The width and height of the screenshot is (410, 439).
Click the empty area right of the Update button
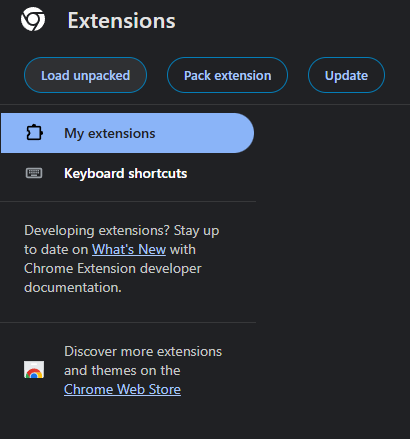tap(398, 75)
